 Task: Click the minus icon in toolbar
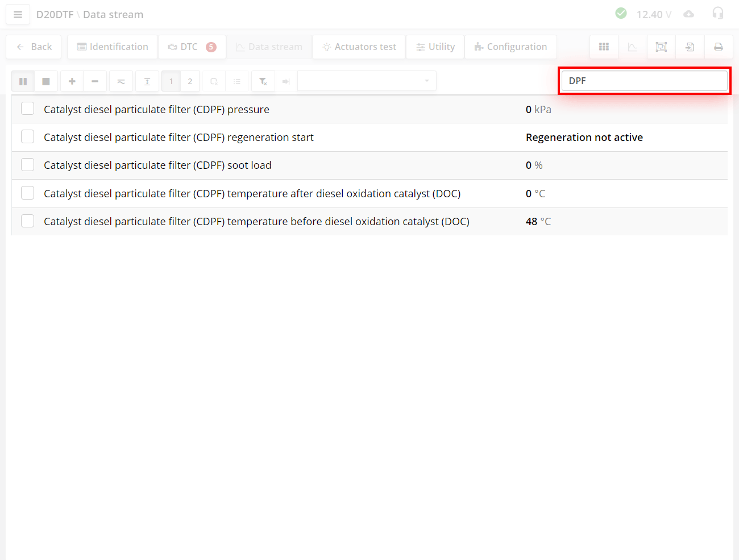point(95,81)
